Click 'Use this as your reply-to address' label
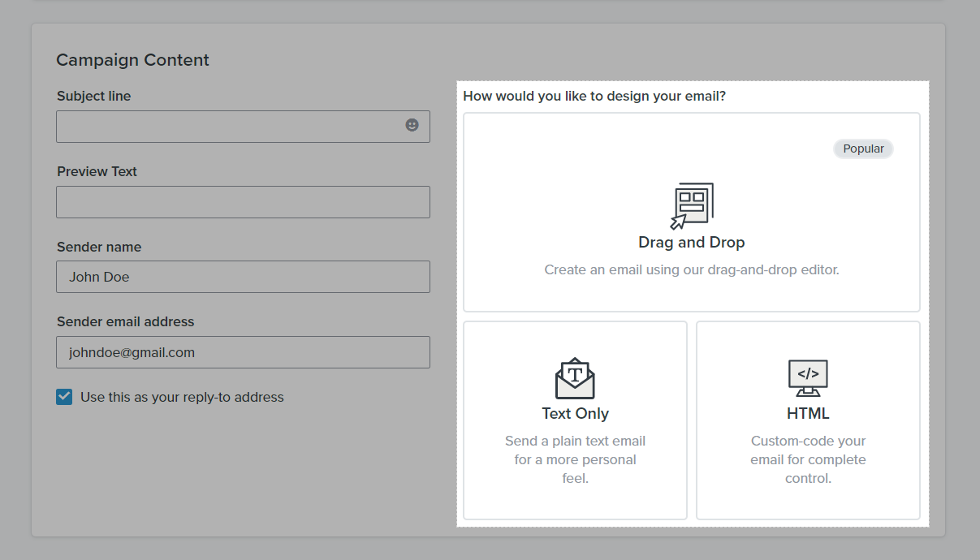 [x=182, y=398]
